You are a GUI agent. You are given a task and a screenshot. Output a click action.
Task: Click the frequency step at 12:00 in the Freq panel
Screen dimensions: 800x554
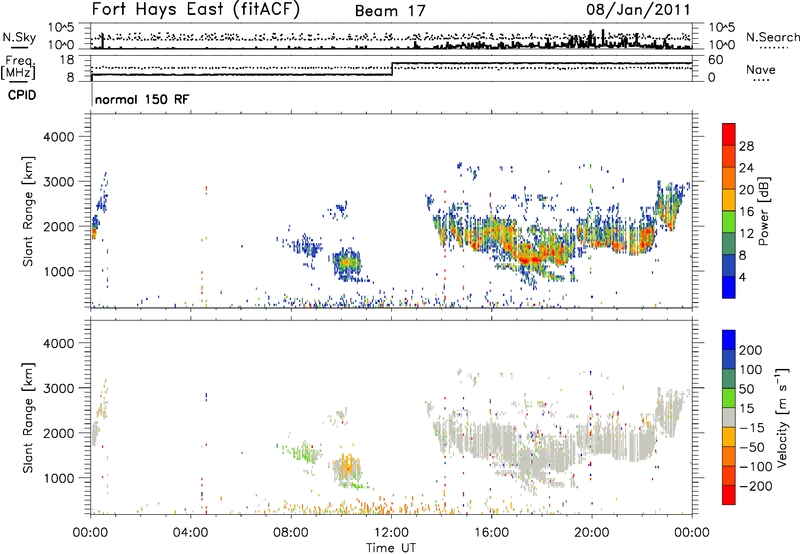tap(392, 69)
